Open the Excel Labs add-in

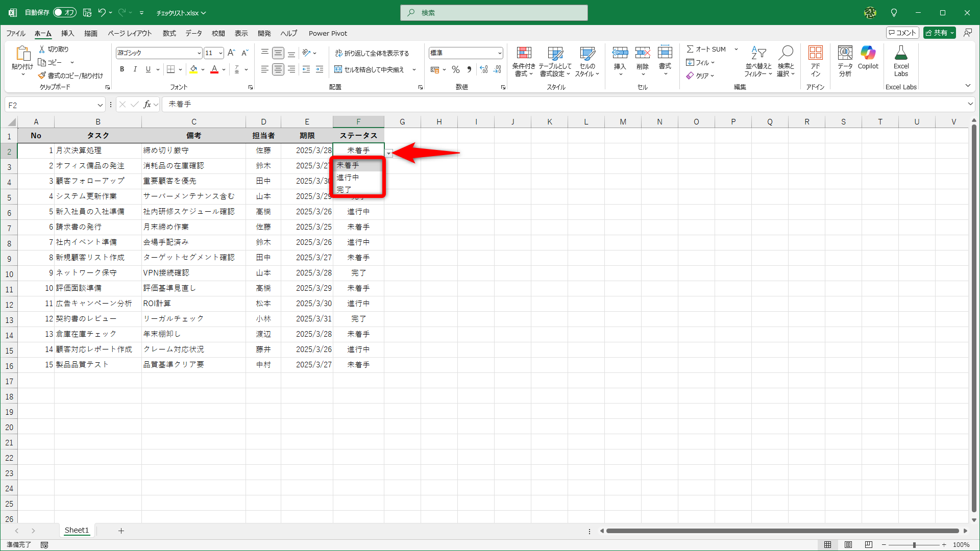(901, 60)
